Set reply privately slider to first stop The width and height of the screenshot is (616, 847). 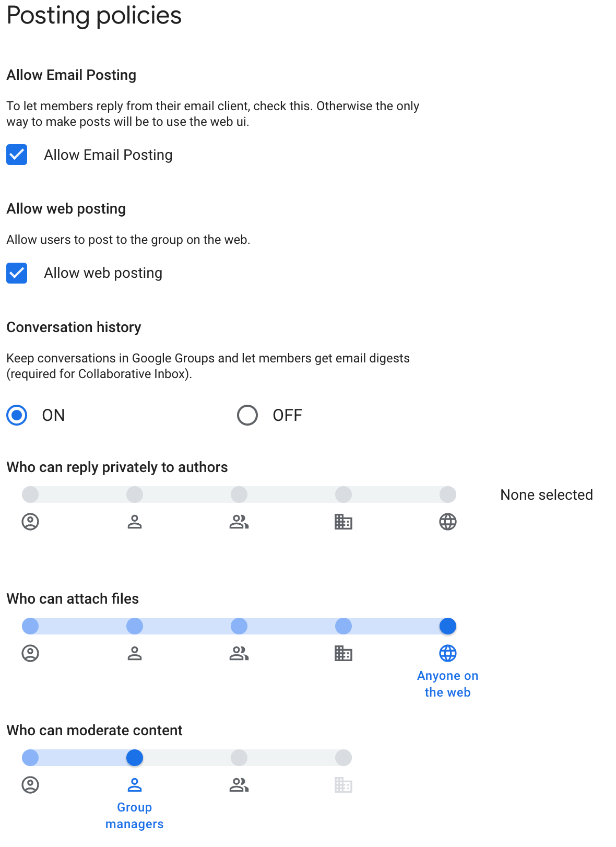pos(30,495)
